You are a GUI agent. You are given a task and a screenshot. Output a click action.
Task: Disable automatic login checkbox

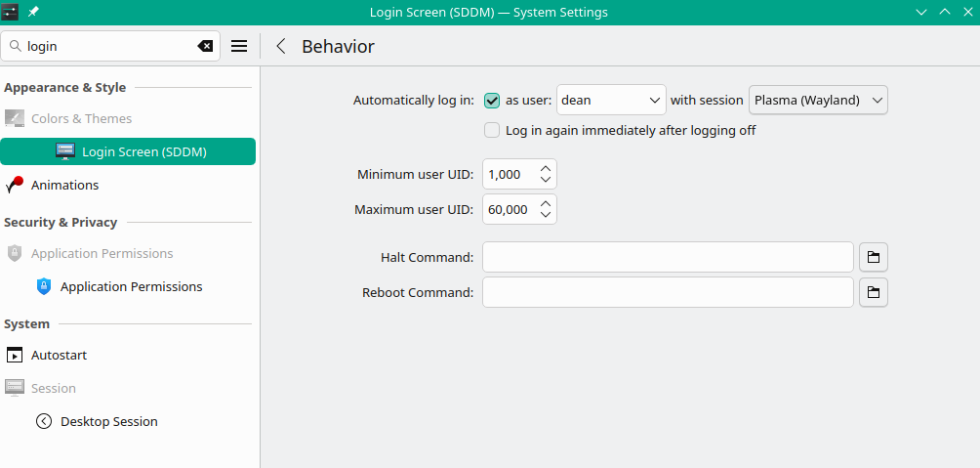click(x=492, y=100)
